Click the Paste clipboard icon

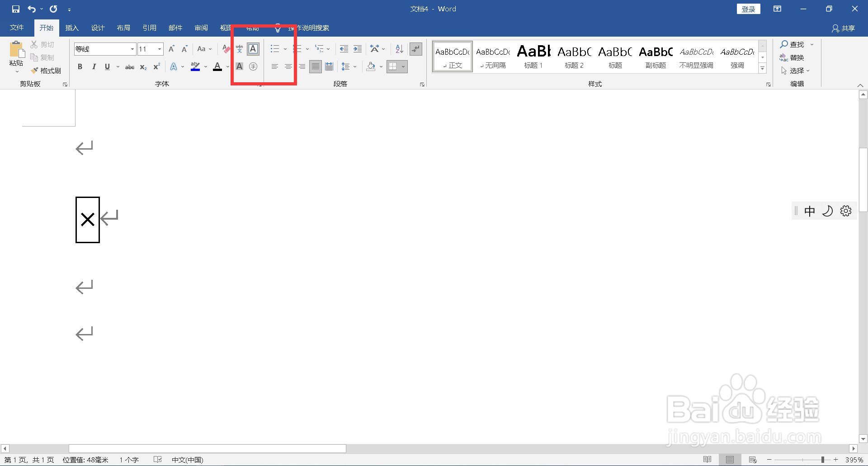coord(17,50)
